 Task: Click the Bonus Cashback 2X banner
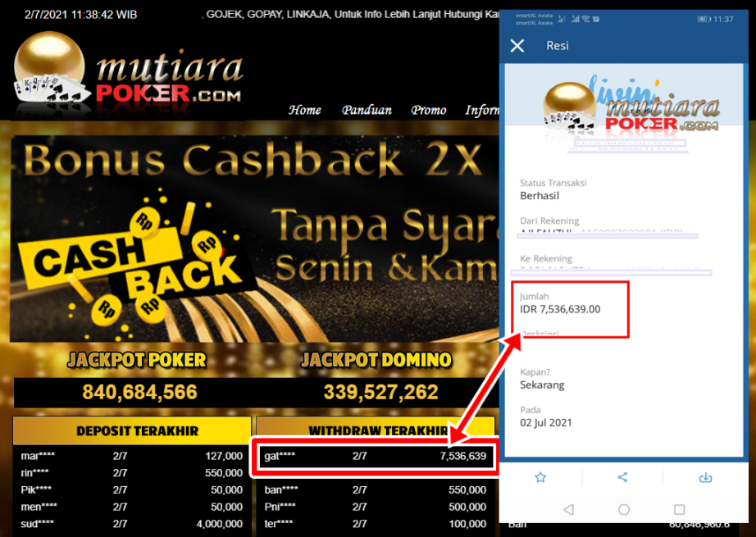tap(254, 239)
